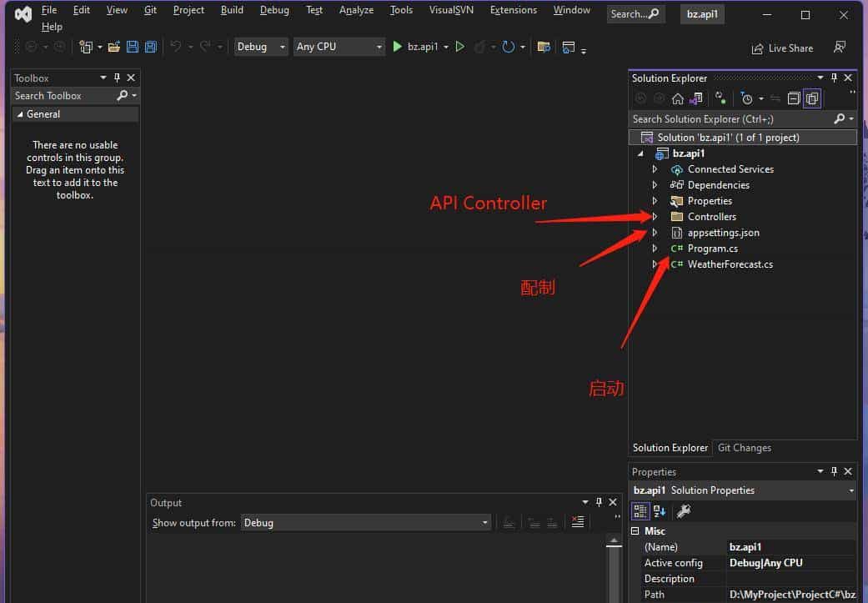868x603 pixels.
Task: Click Toolbox search magnifier icon
Action: pos(123,96)
